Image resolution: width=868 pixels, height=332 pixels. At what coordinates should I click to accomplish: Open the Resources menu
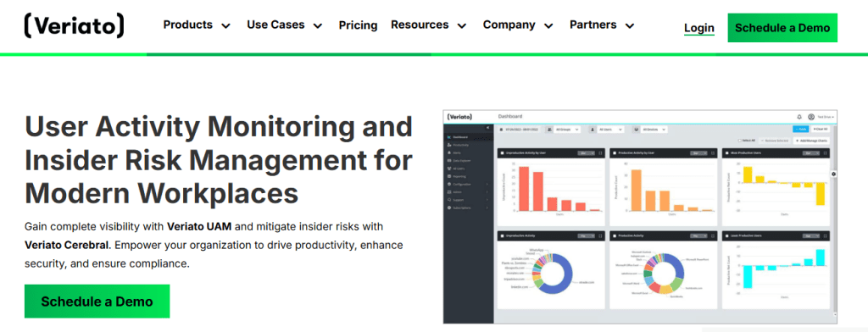click(429, 25)
